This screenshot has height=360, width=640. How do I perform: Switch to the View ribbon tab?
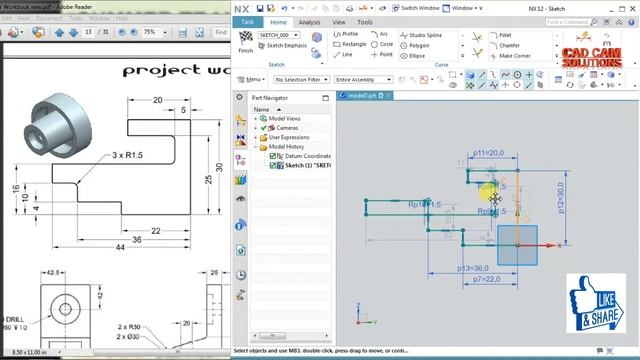click(338, 22)
